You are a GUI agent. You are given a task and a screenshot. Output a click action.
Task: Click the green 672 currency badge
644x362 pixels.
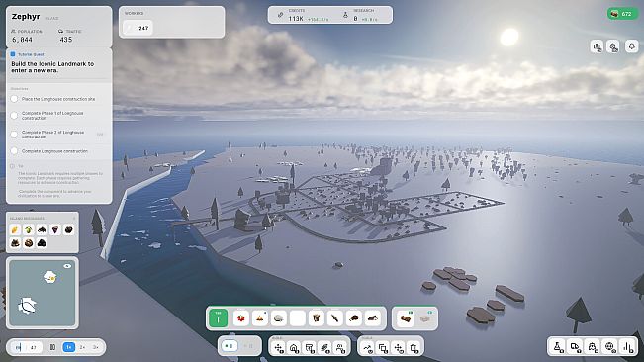(622, 14)
